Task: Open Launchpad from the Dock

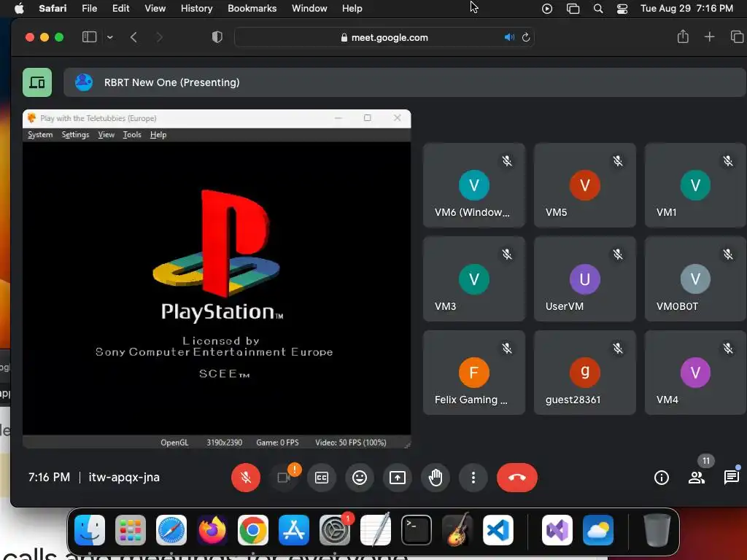Action: (x=130, y=530)
